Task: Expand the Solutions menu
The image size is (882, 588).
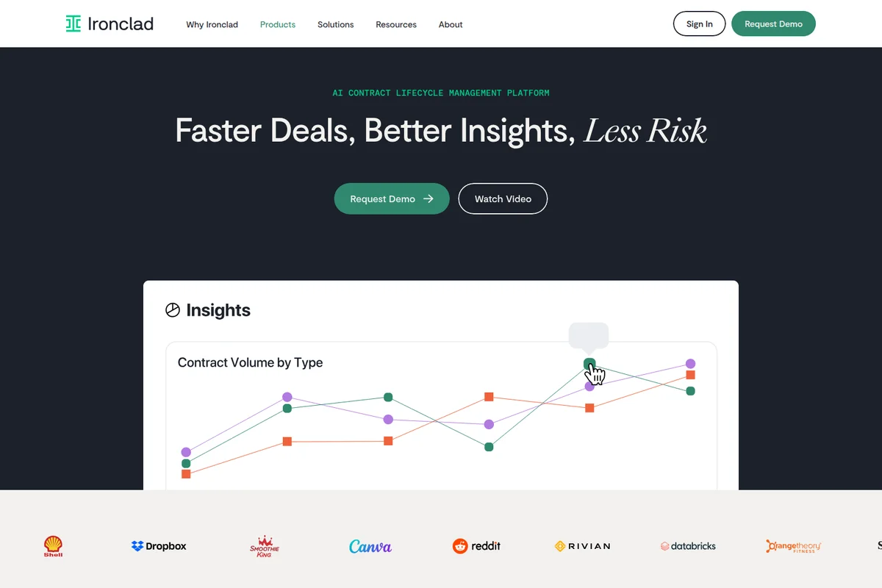Action: point(335,24)
